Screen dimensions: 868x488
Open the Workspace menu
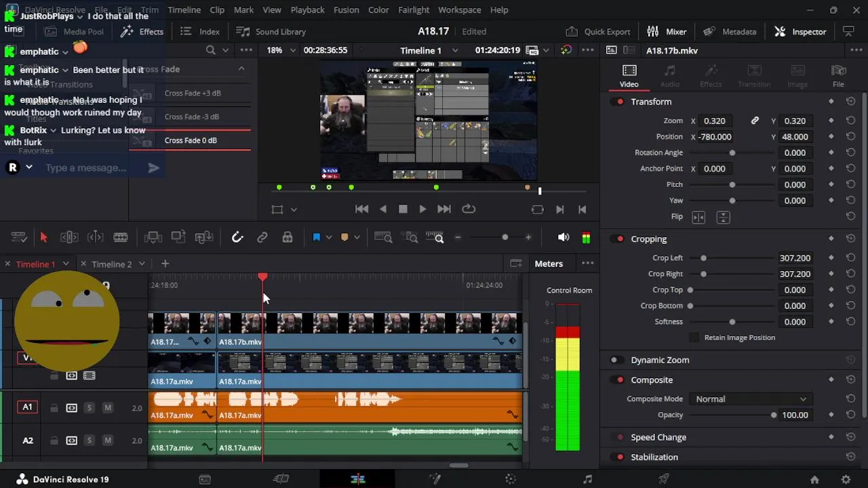459,9
